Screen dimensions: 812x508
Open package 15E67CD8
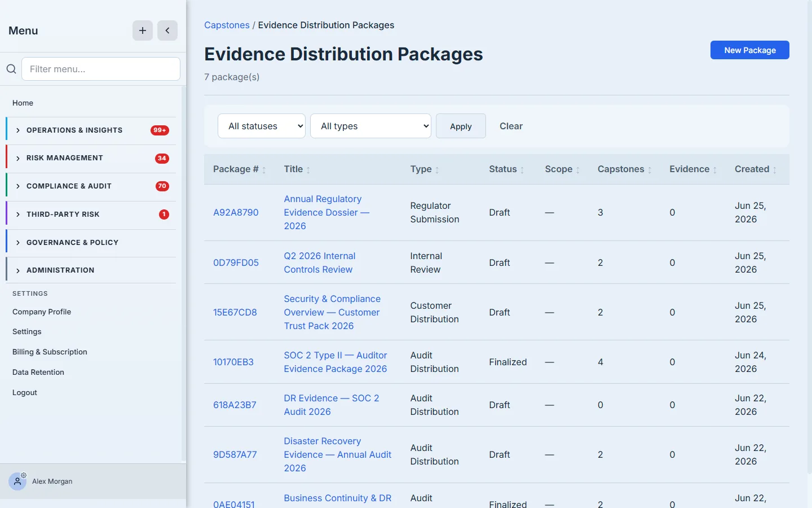[x=235, y=312]
